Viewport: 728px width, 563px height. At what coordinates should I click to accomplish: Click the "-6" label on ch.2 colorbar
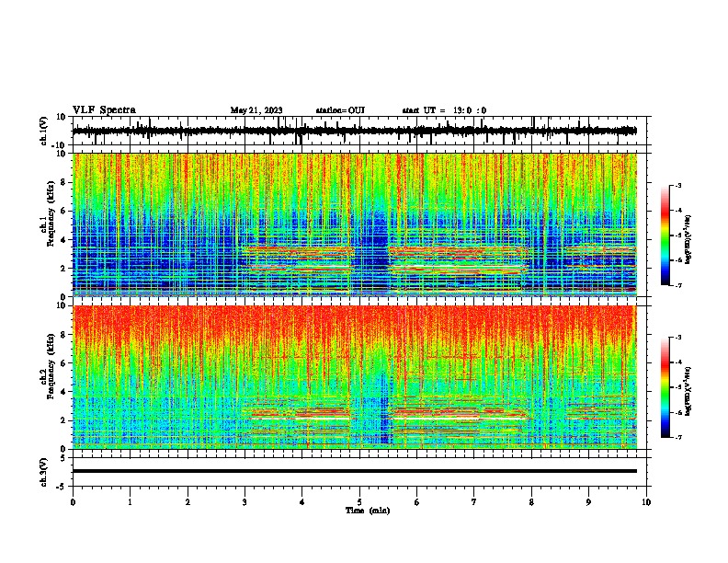[678, 412]
